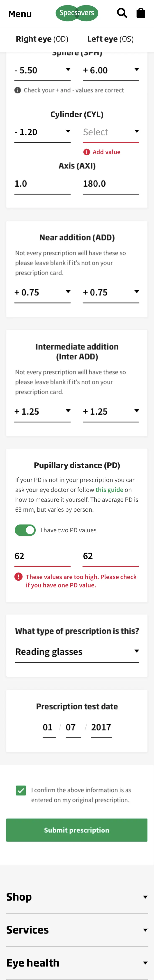Click the right eye Axis field showing 1.0
This screenshot has width=154, height=980.
[x=42, y=184]
